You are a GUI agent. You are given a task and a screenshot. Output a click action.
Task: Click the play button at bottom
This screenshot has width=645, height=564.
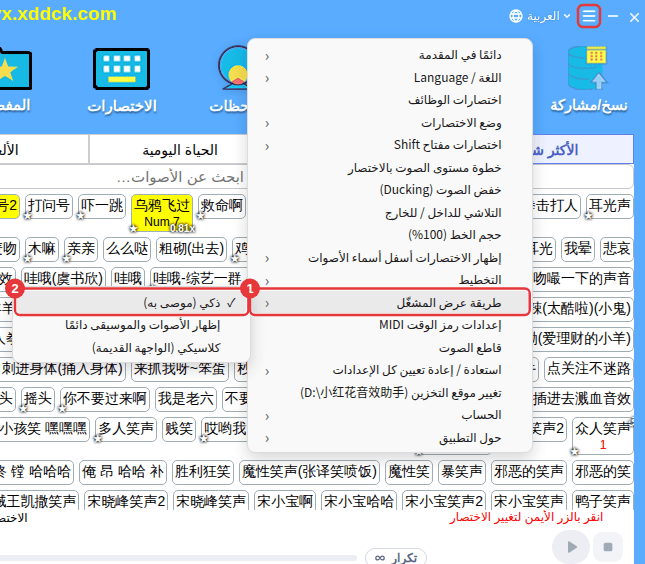571,547
